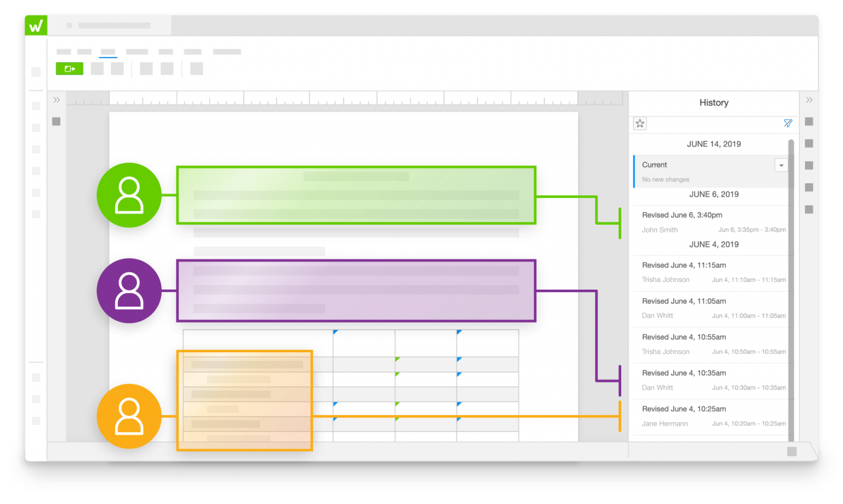Open revision Revised June 4, 10:55am
The image size is (843, 504).
(711, 344)
